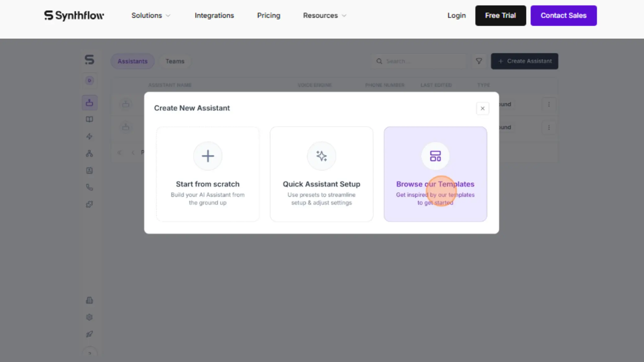Switch to the Teams tab
The image size is (644, 362).
[175, 61]
